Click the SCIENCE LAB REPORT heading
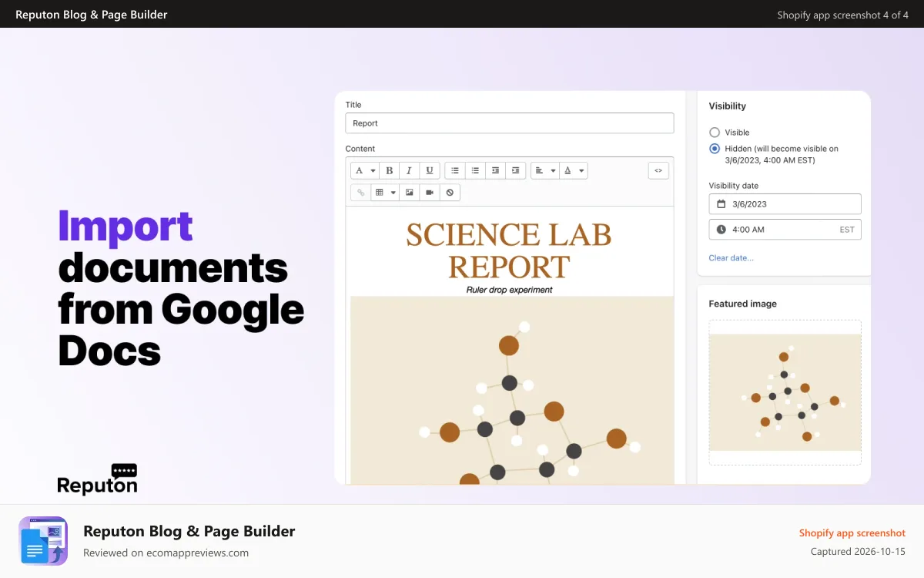The image size is (924, 578). click(x=509, y=250)
